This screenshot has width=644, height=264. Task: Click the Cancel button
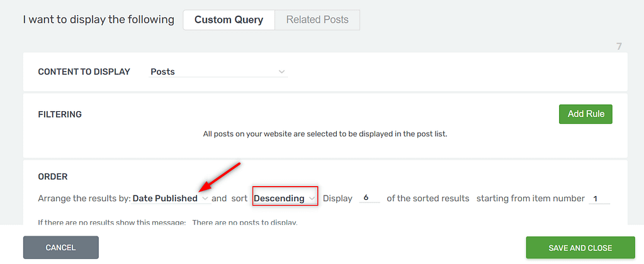[x=61, y=248]
